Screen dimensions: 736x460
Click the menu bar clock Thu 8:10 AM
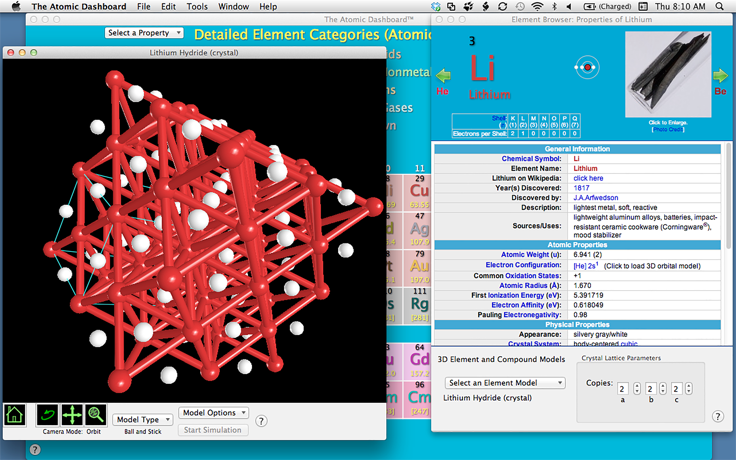tap(680, 6)
